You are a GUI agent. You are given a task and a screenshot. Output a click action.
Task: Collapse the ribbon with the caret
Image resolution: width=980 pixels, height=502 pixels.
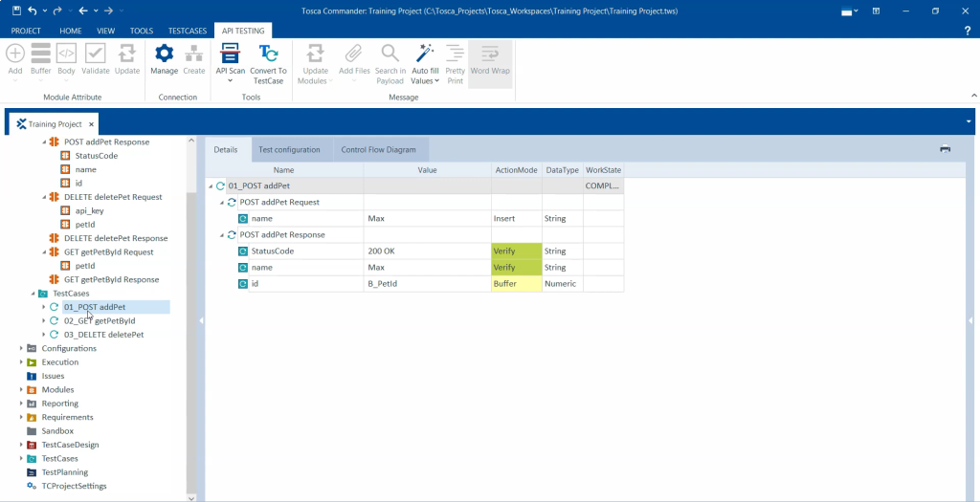[973, 96]
